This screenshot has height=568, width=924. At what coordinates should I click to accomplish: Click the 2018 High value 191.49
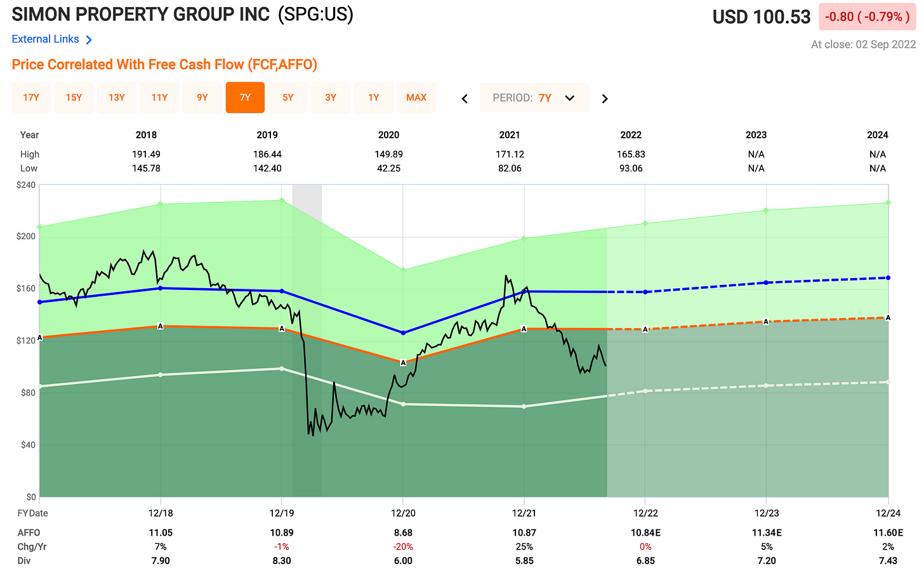click(x=146, y=154)
